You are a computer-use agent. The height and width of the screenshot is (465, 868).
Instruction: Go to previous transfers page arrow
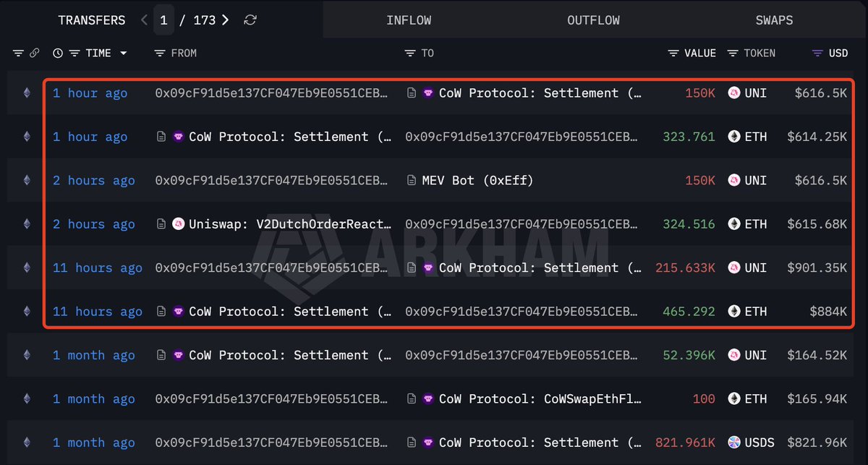pyautogui.click(x=144, y=20)
